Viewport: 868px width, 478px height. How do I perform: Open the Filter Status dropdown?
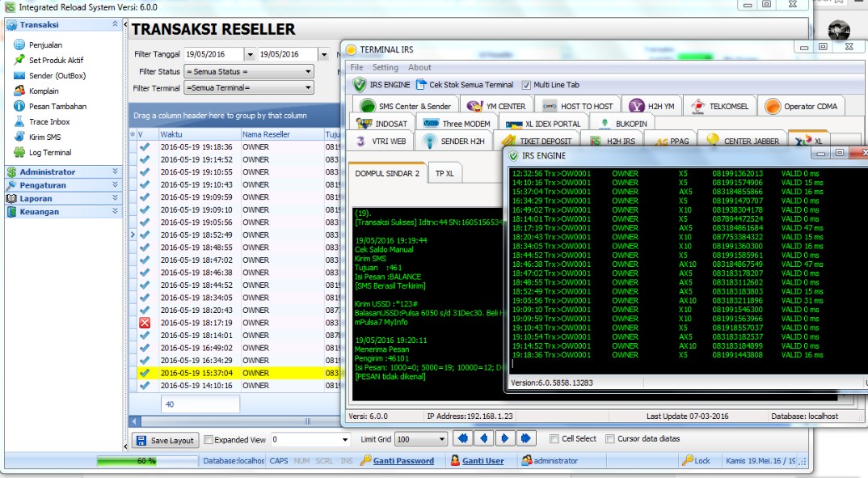(306, 71)
